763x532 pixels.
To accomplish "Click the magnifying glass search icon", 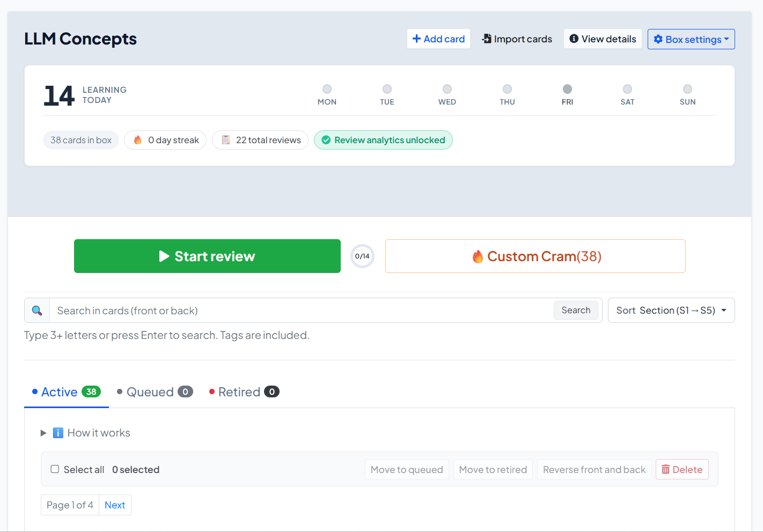I will click(x=37, y=311).
